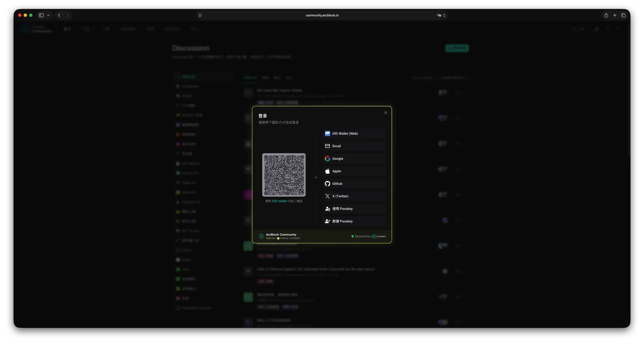Open a new Safari tab
Viewport: 644px width, 346px height.
click(x=615, y=15)
